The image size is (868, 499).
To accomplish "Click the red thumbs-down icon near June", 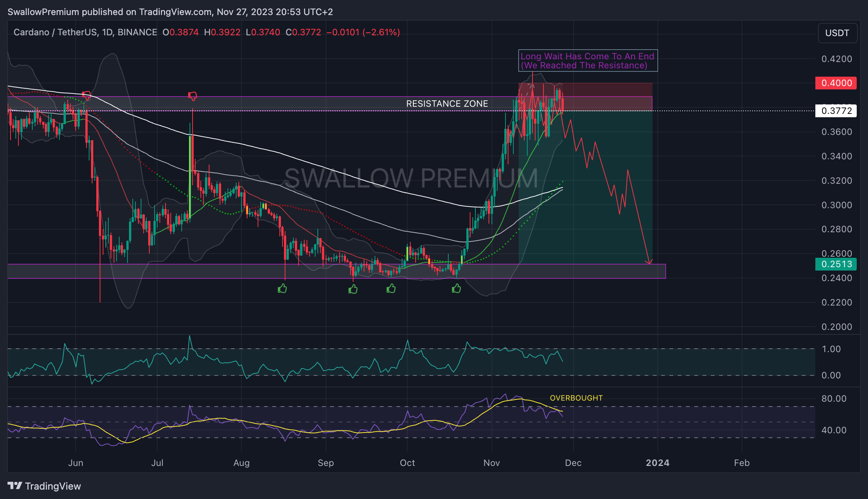I will [86, 95].
